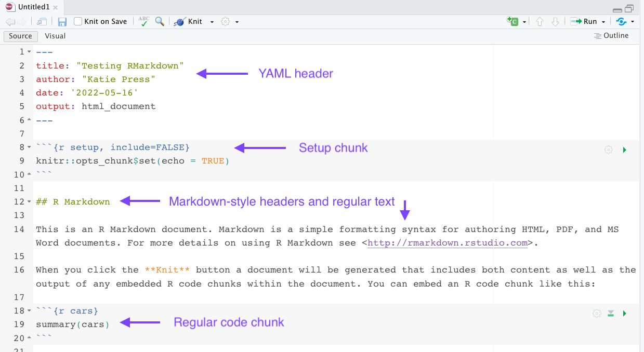Screen dimensions: 644x352
Task: Collapse the R Markdown section at line 12
Action: [x=29, y=202]
